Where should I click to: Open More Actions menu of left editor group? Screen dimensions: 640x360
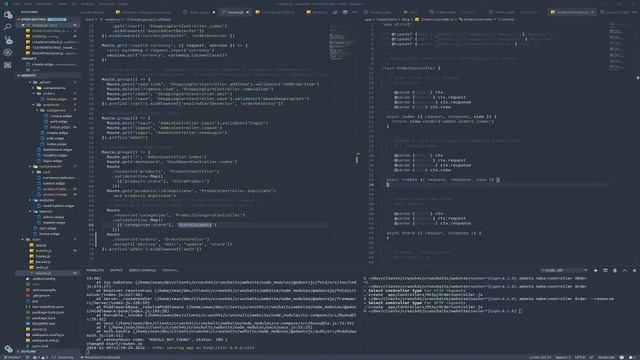pyautogui.click(x=355, y=12)
